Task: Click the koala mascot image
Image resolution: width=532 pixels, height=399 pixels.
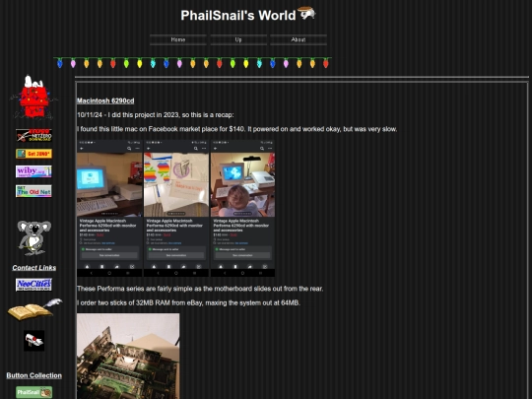Action: tap(33, 237)
